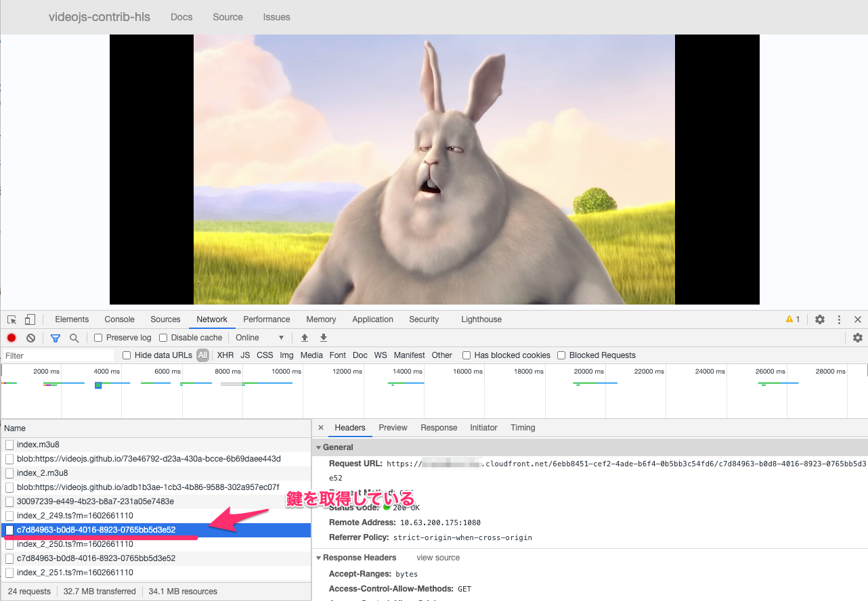This screenshot has width=868, height=601.
Task: Stop recording network log (red dot)
Action: tap(12, 338)
